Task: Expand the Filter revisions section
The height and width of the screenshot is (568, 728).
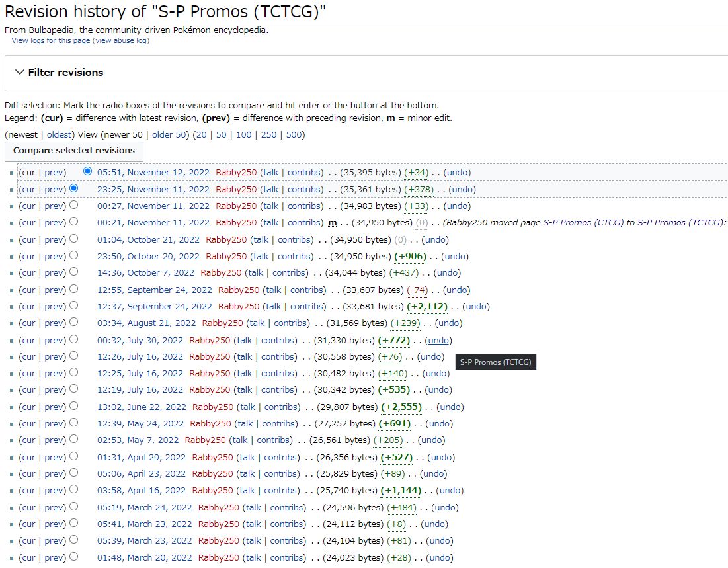Action: (59, 73)
